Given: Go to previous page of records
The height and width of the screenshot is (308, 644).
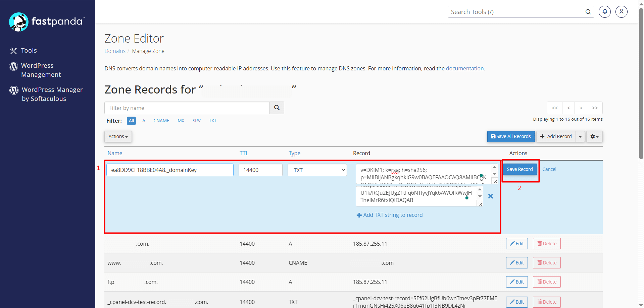Looking at the screenshot, I should point(568,108).
